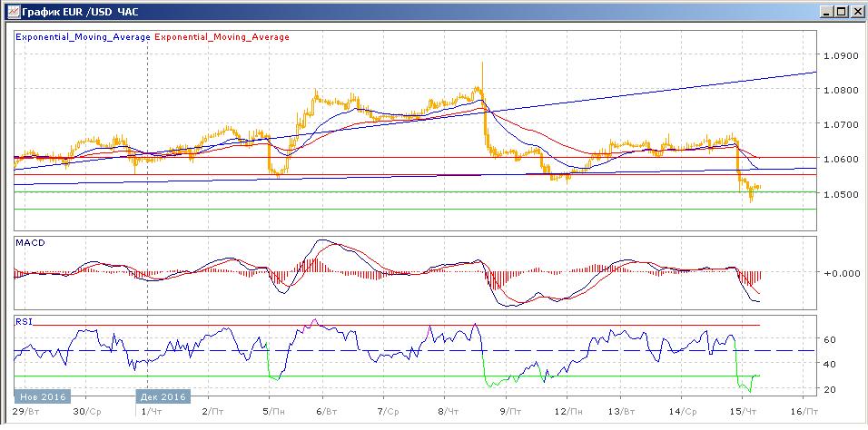This screenshot has height=430, width=868.
Task: Click the 5/Пн date label
Action: pos(274,412)
